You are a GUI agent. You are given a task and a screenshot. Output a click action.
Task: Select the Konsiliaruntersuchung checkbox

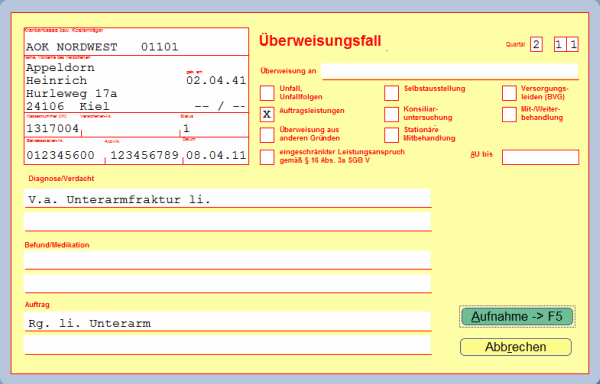391,114
